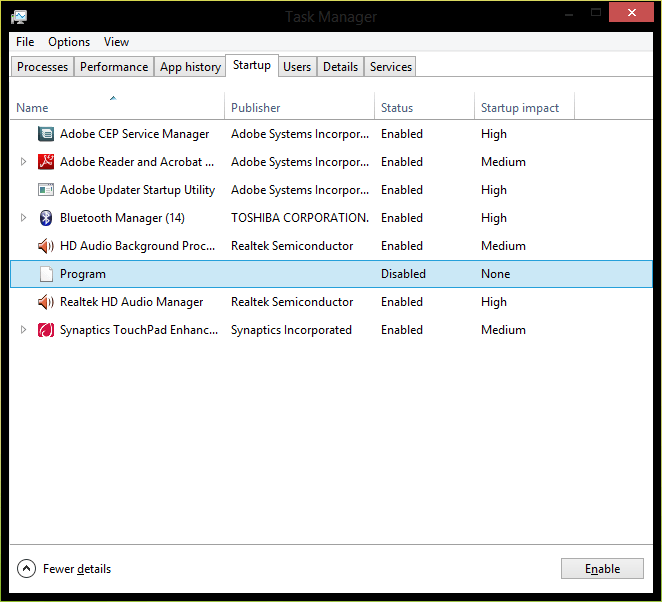Expand the Synaptics TouchPad Enhancements group

tap(24, 330)
